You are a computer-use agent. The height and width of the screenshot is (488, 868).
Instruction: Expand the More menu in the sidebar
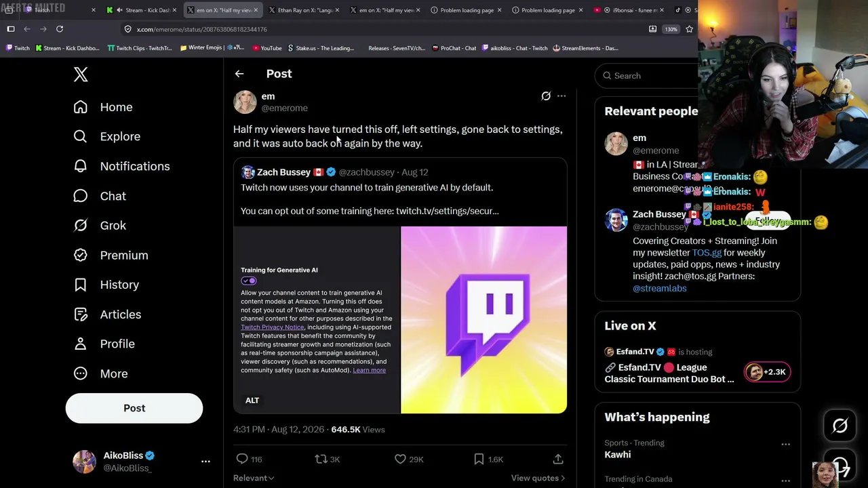pyautogui.click(x=100, y=373)
